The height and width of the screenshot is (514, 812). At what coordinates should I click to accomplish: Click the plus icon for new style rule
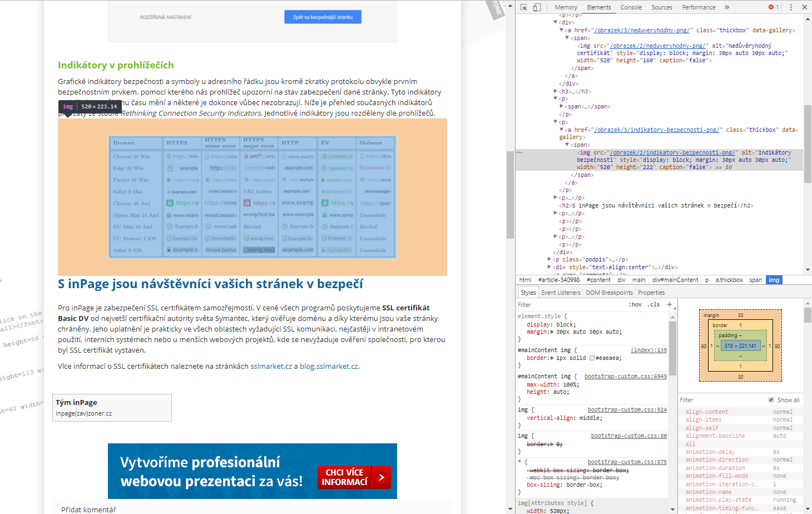669,304
